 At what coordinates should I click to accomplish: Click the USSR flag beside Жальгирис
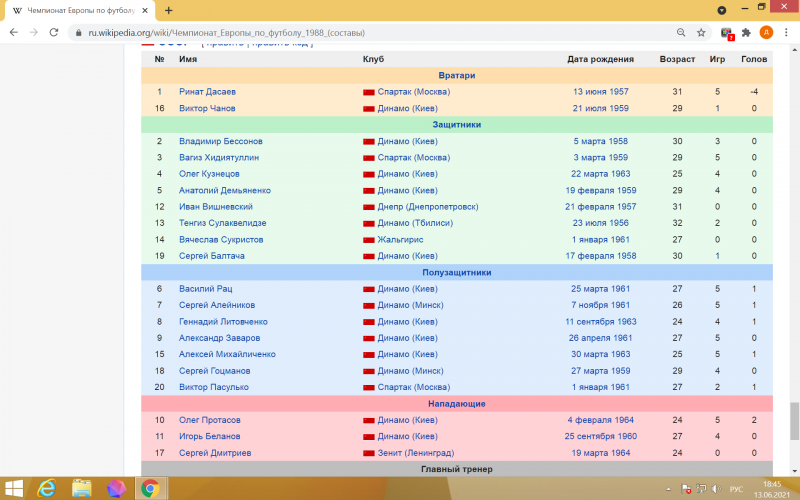(369, 240)
